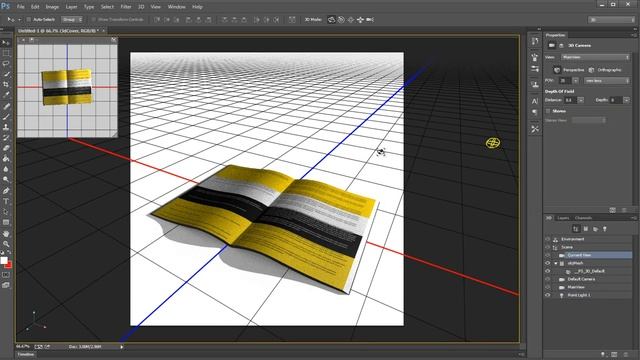The image size is (640, 360).
Task: Select the Rectangular Marquee tool
Action: (6, 53)
